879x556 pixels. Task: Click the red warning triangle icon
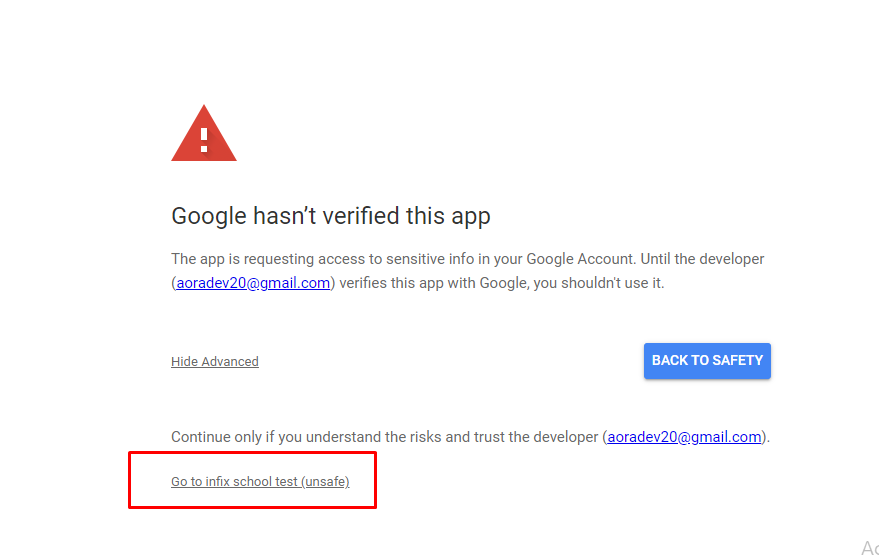203,133
